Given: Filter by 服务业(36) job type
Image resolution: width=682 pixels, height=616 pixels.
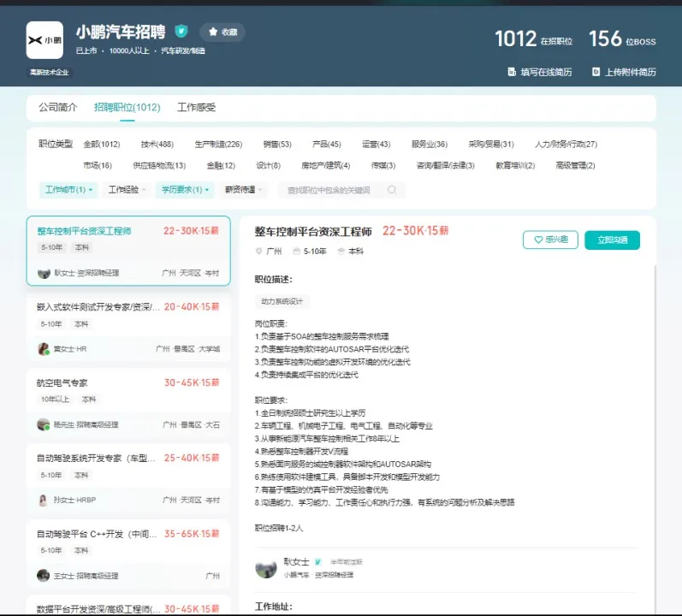Looking at the screenshot, I should pos(430,144).
